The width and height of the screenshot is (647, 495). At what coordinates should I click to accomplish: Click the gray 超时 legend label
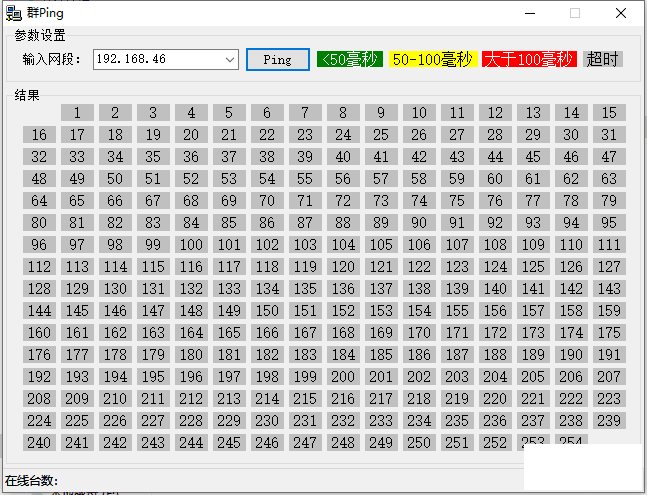click(x=602, y=59)
